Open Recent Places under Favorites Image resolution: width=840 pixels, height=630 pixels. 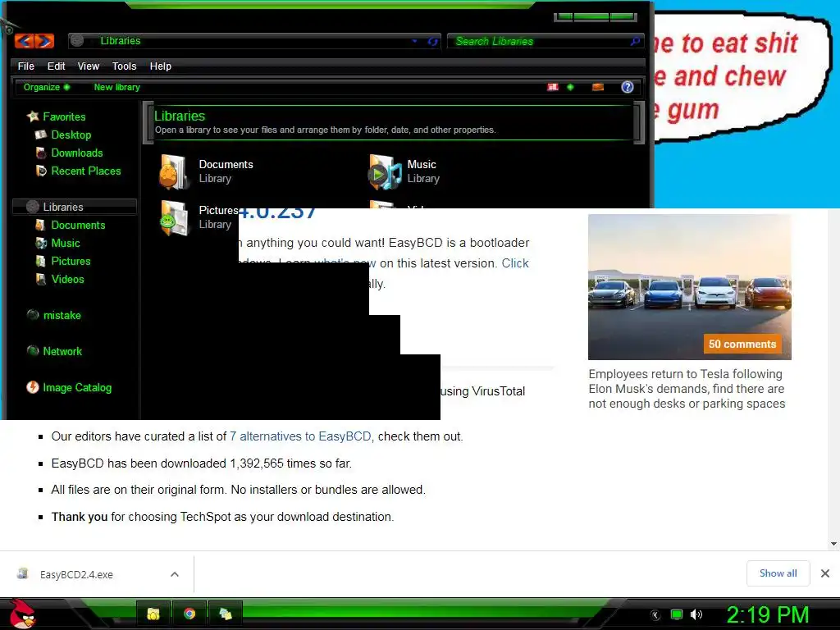click(85, 171)
